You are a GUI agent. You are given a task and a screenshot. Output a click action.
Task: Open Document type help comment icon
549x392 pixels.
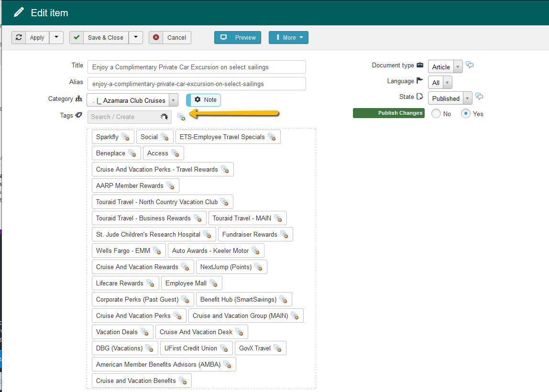[470, 65]
